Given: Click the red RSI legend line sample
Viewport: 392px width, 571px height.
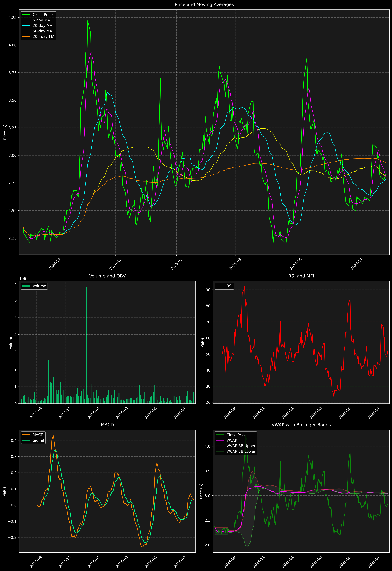Looking at the screenshot, I should pyautogui.click(x=220, y=286).
